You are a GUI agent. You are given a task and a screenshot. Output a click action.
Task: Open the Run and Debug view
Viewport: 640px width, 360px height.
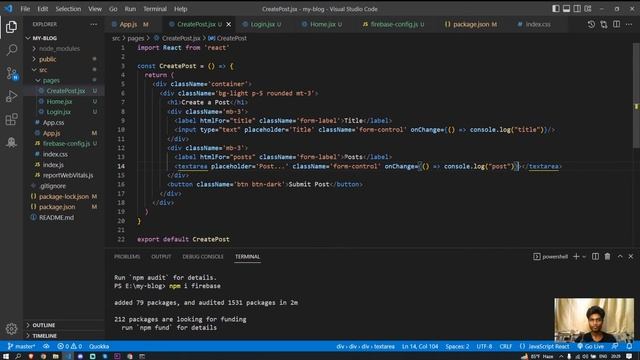pos(11,96)
